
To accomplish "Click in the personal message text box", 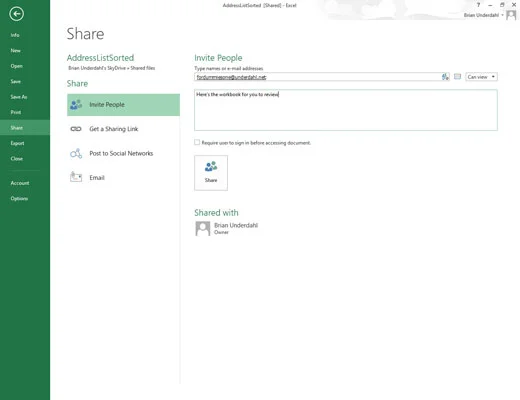I will [346, 110].
